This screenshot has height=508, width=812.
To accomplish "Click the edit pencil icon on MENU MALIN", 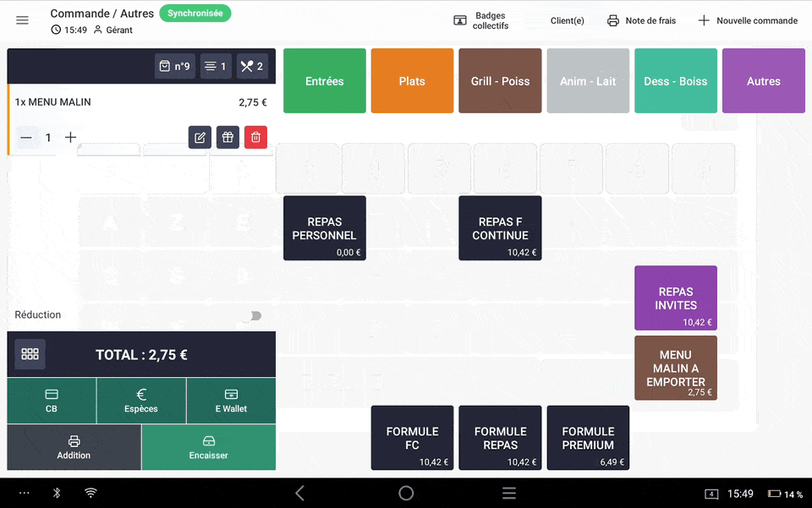I will click(x=200, y=137).
